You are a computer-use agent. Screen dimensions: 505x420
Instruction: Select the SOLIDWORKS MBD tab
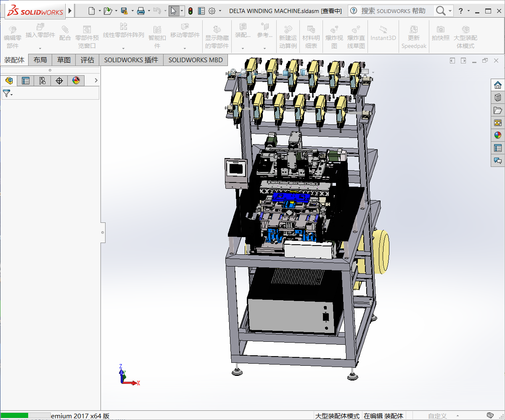coord(196,60)
